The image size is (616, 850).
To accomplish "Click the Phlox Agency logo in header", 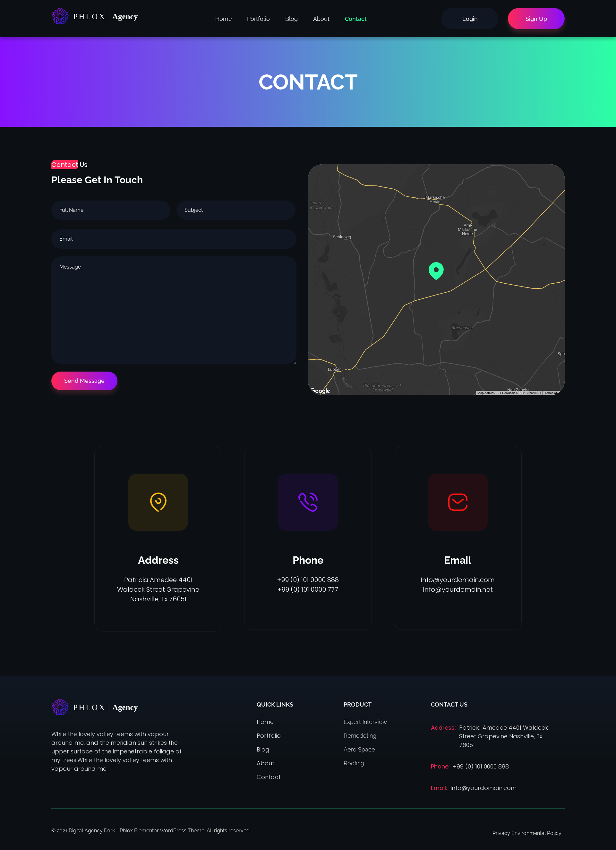I will tap(94, 16).
